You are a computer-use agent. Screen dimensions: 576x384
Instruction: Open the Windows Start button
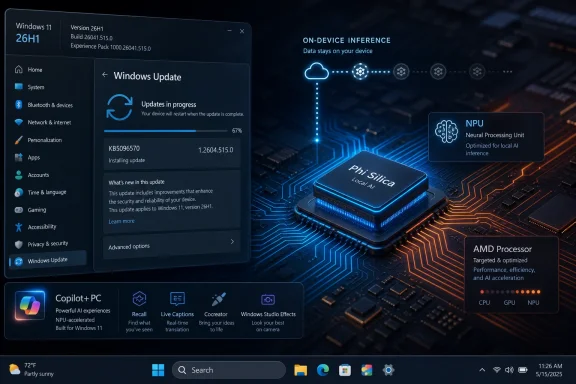(158, 370)
